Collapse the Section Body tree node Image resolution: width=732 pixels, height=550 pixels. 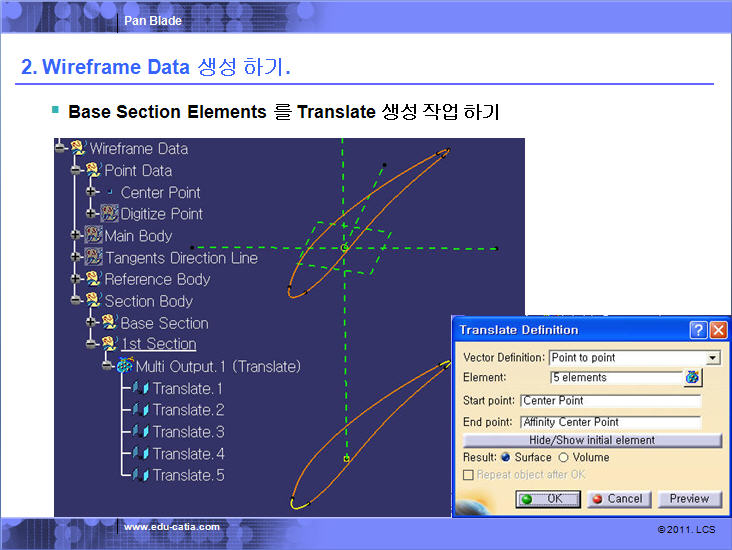tap(76, 301)
